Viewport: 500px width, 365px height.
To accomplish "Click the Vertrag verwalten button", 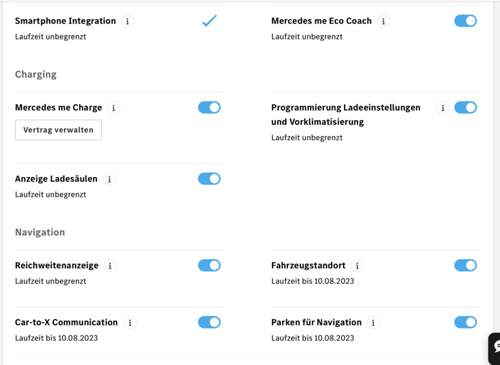I will point(58,130).
